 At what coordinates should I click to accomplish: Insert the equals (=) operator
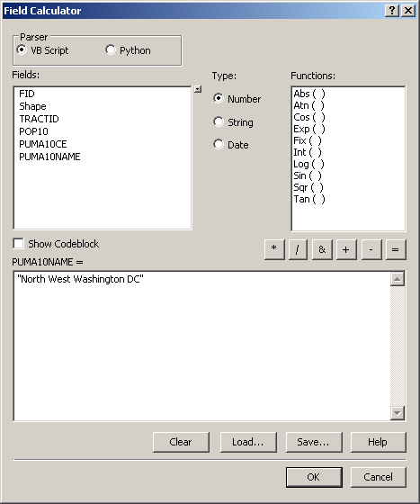pyautogui.click(x=396, y=249)
